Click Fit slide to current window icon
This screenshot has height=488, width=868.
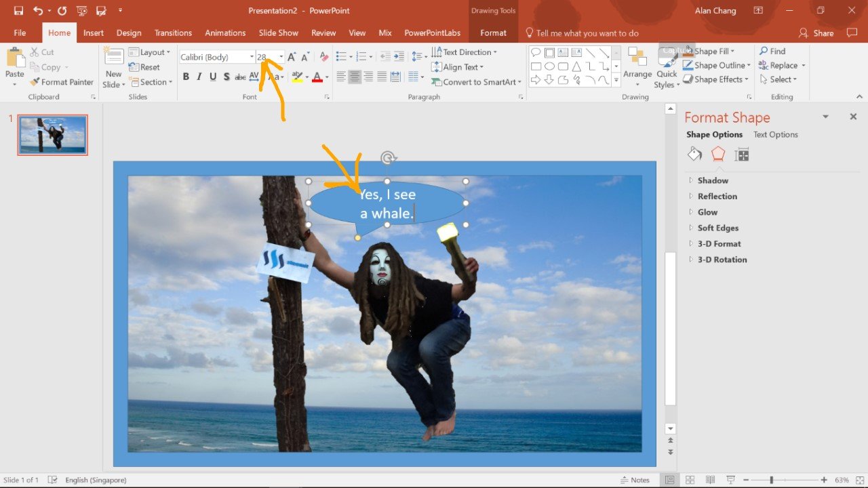click(x=859, y=480)
